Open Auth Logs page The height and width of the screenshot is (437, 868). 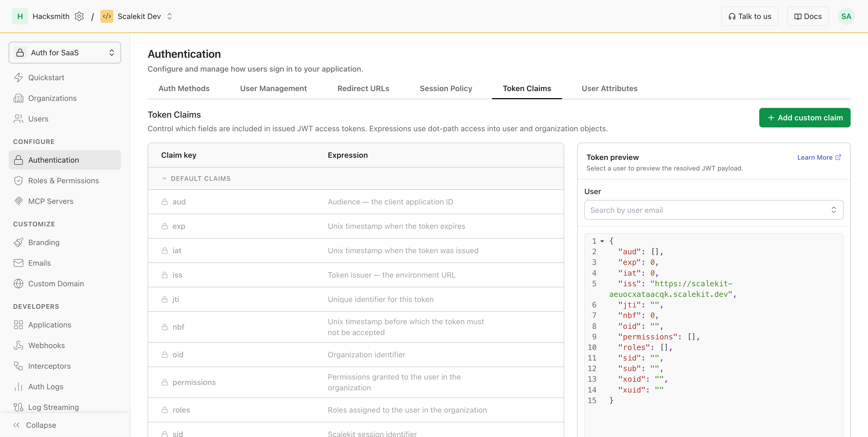click(65, 387)
